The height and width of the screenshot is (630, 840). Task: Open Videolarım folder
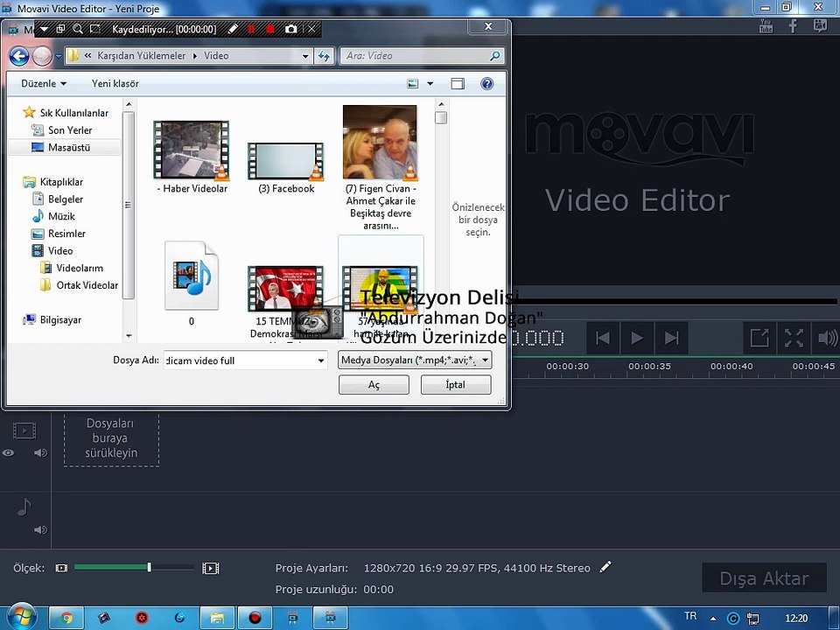tap(80, 268)
